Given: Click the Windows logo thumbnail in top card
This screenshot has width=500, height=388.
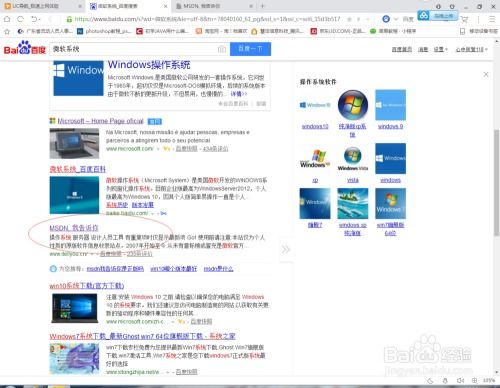Looking at the screenshot, I should pyautogui.click(x=78, y=78).
